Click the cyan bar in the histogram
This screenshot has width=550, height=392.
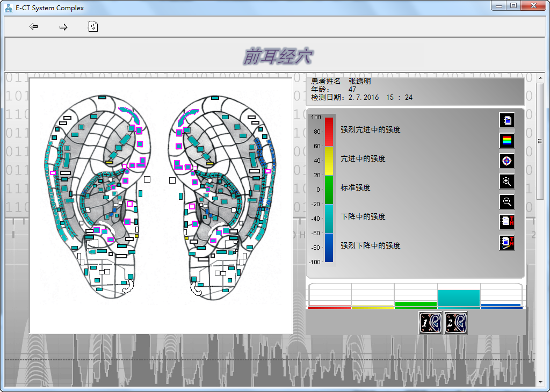[459, 299]
